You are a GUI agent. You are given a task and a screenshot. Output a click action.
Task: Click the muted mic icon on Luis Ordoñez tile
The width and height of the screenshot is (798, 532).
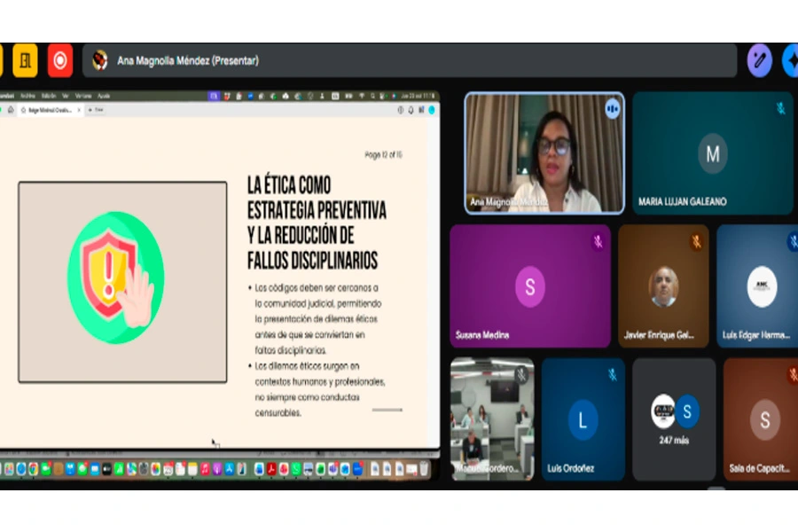click(x=612, y=374)
